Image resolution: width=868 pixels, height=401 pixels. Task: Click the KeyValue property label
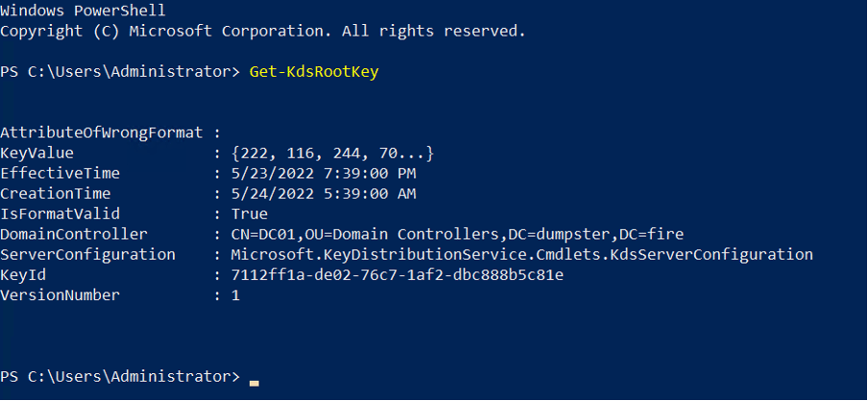(x=37, y=153)
